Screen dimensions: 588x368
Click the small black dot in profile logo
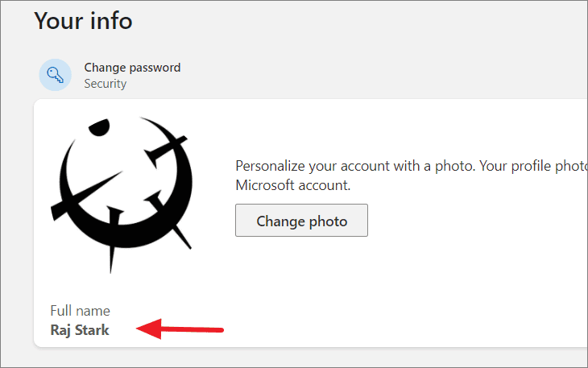[99, 127]
